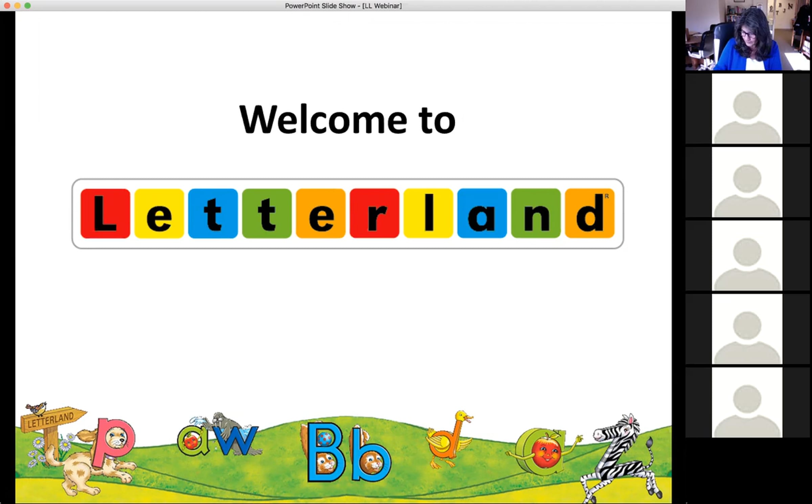
Task: Click the red r tile in logo
Action: 374,213
